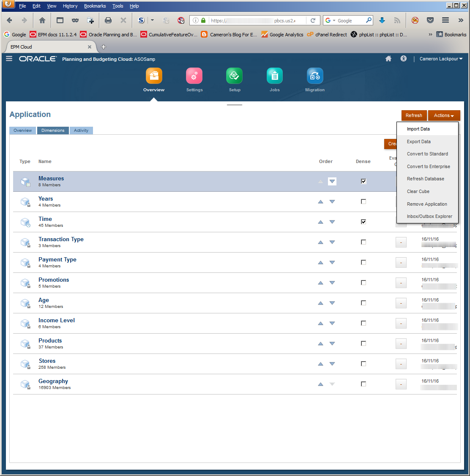Click the browser home icon
The width and height of the screenshot is (470, 476).
[42, 20]
